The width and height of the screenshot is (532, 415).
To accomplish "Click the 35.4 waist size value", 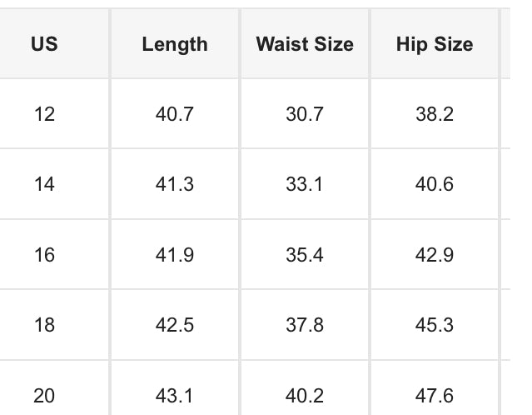I will 305,254.
